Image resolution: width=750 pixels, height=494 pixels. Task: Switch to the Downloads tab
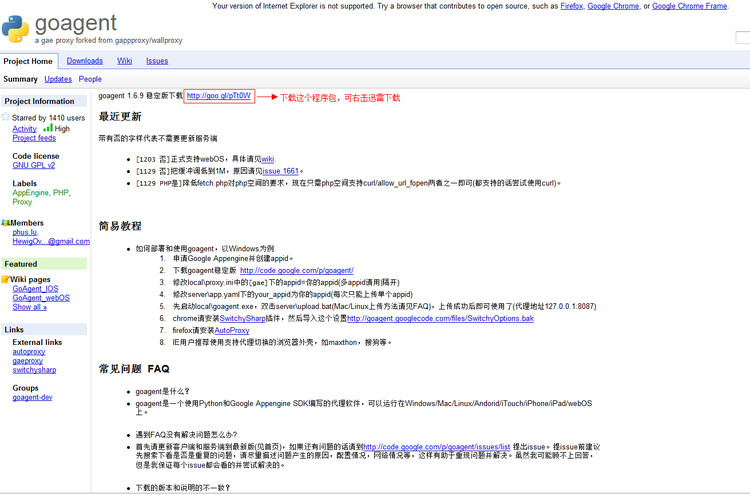85,61
